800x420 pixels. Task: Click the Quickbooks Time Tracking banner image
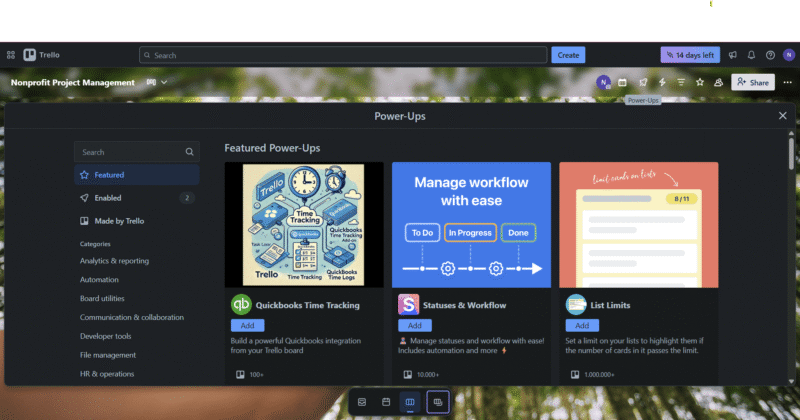pyautogui.click(x=304, y=225)
